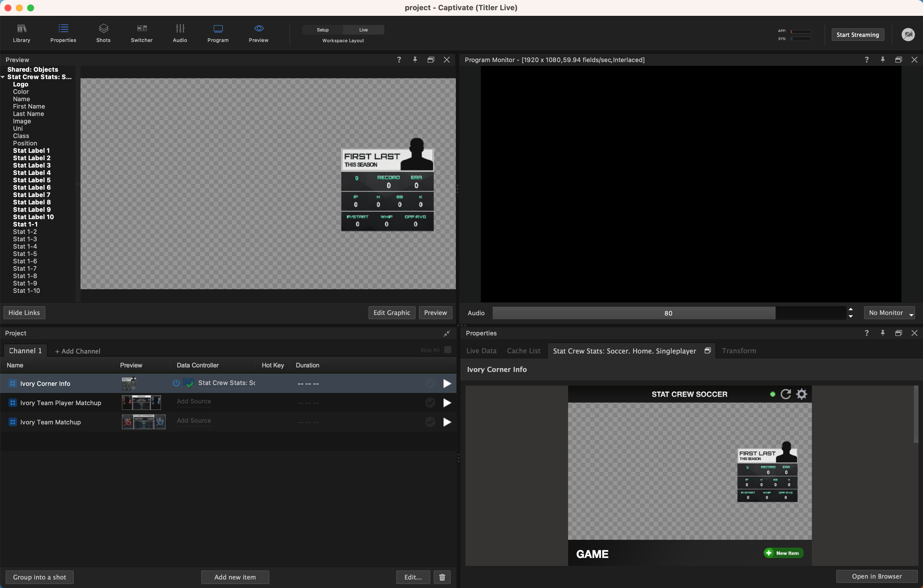Click the Edit... button
Viewport: 923px width, 588px height.
(413, 577)
